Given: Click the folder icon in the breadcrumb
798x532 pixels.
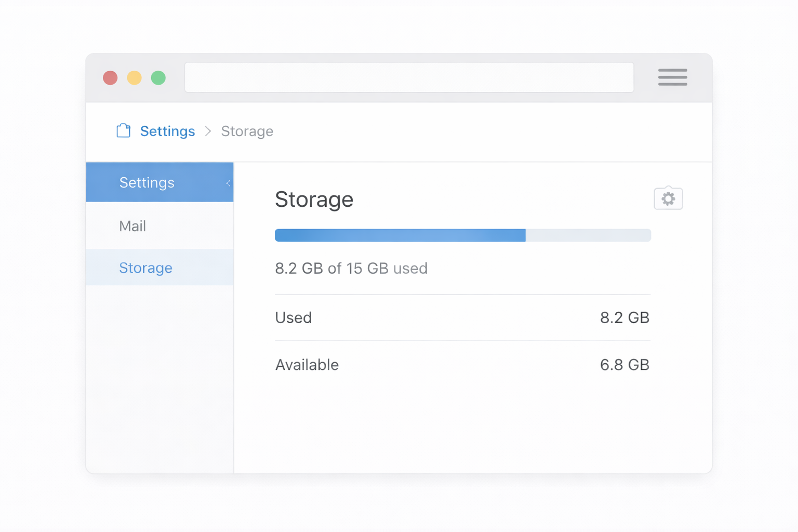Looking at the screenshot, I should pos(124,130).
